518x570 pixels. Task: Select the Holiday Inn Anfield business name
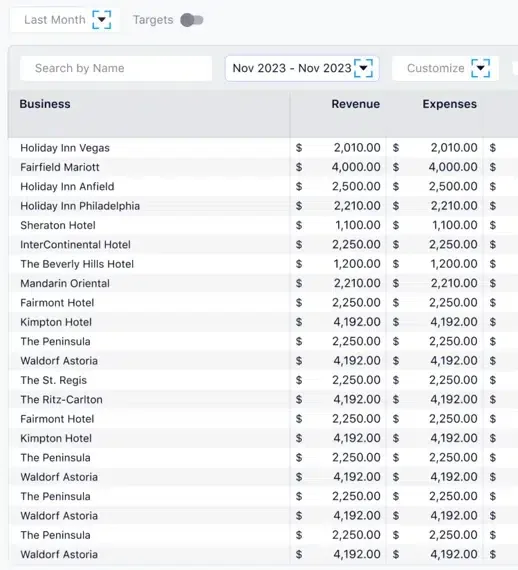tap(67, 186)
